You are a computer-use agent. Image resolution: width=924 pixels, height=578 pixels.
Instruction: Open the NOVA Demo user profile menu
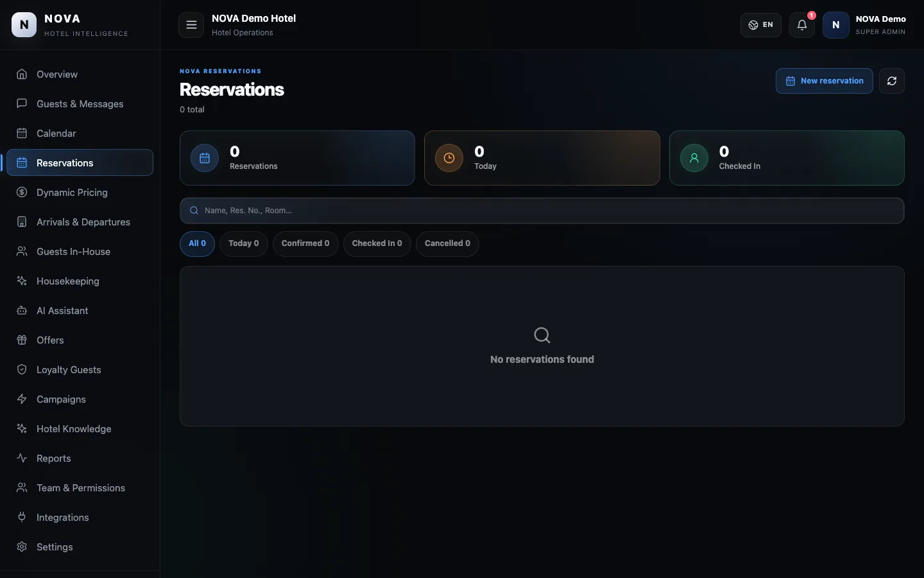point(865,25)
